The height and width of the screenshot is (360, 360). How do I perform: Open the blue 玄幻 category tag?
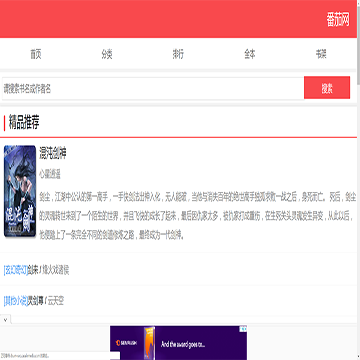point(16,270)
